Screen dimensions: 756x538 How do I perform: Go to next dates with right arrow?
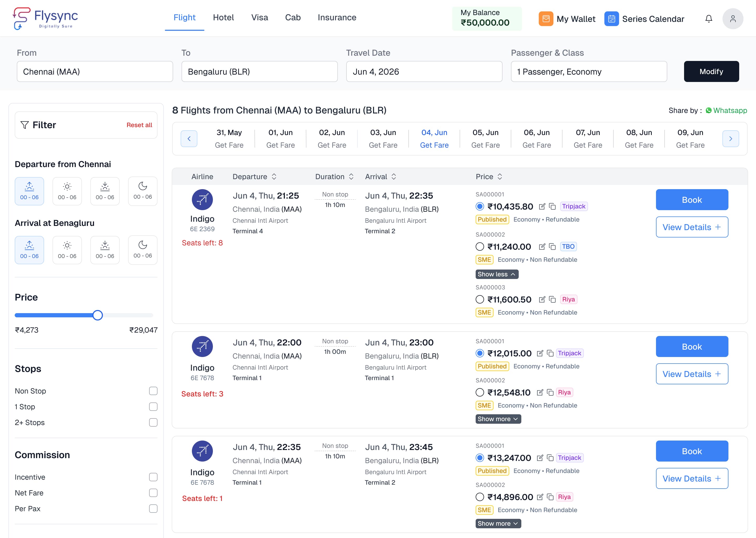click(731, 138)
